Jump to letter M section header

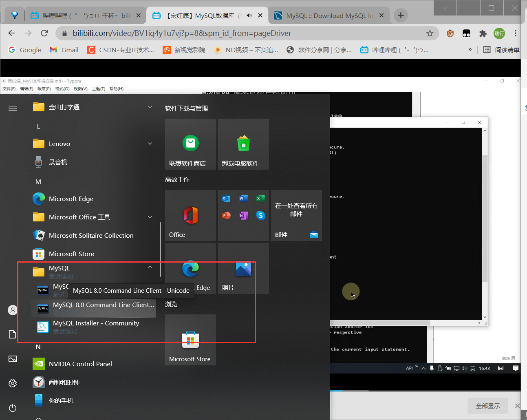pos(38,181)
